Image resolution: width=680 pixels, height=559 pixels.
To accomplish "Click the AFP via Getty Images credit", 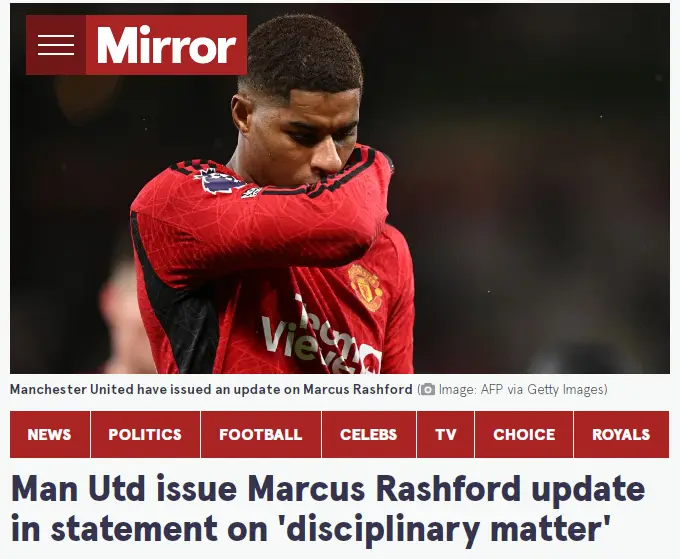I will coord(522,389).
